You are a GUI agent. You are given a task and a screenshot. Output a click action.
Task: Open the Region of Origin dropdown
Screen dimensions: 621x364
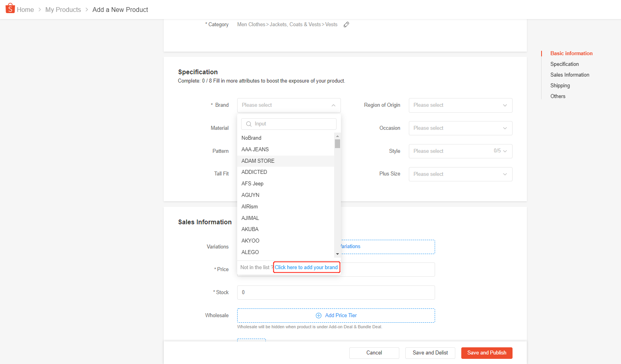pos(460,105)
